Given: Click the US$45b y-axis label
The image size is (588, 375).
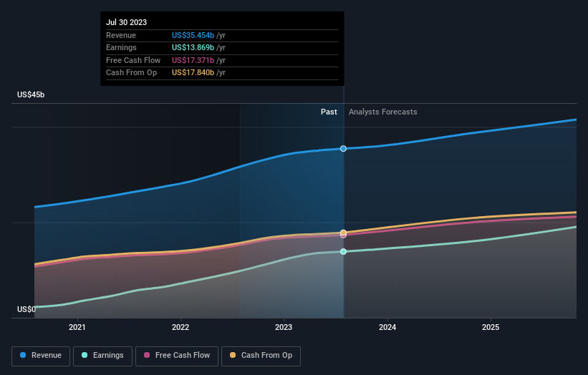Looking at the screenshot, I should [x=31, y=94].
